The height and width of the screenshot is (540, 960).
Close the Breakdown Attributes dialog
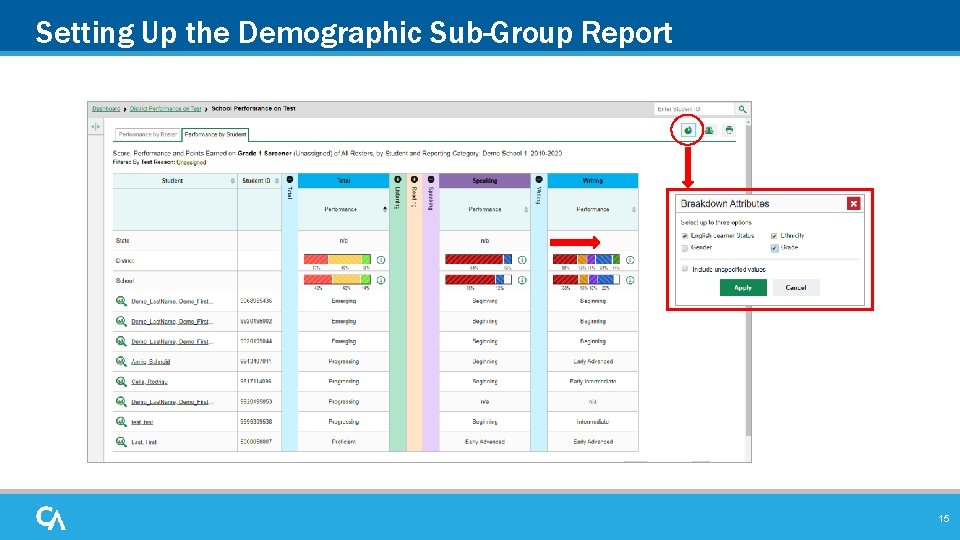pos(853,204)
